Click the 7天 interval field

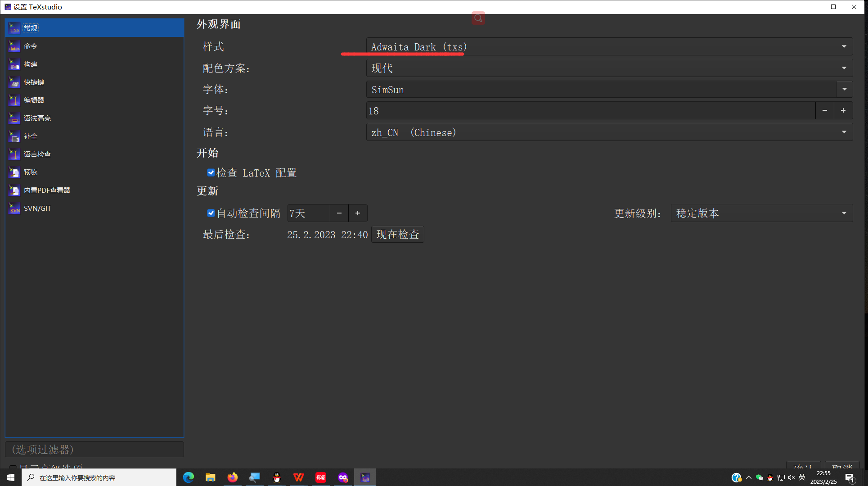[309, 213]
